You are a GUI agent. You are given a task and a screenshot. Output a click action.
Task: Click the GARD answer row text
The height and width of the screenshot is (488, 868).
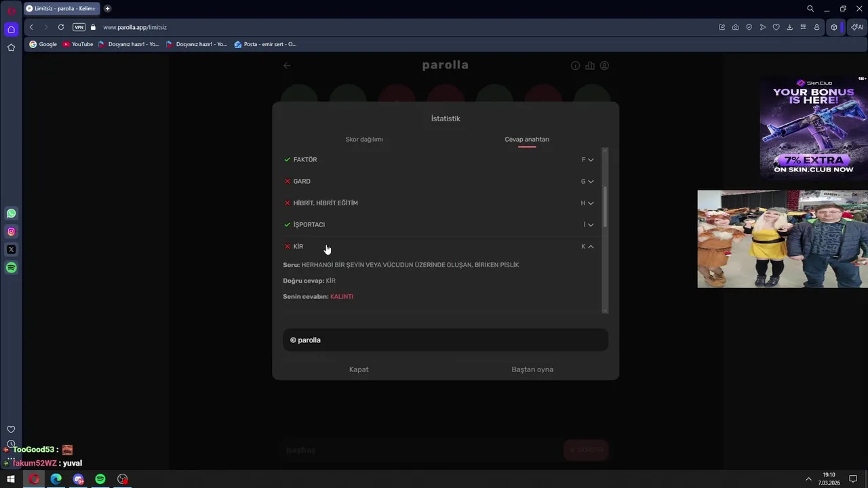(x=302, y=182)
